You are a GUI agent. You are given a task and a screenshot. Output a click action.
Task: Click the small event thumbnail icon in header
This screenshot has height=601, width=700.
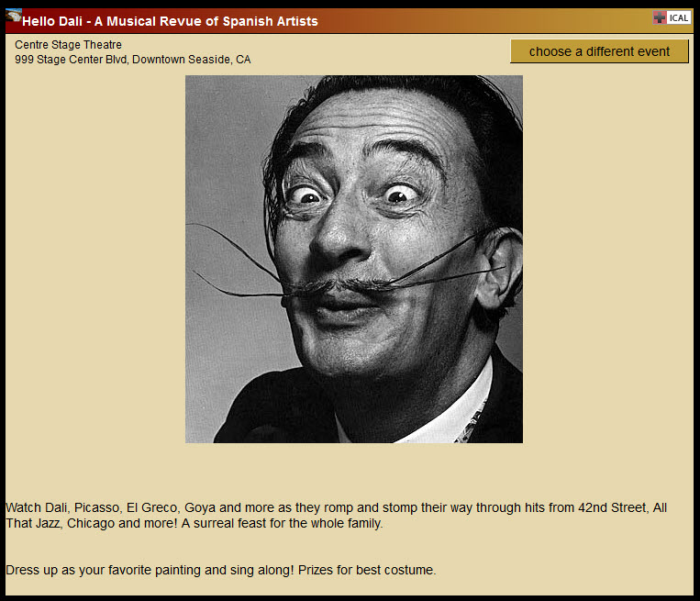[x=14, y=16]
